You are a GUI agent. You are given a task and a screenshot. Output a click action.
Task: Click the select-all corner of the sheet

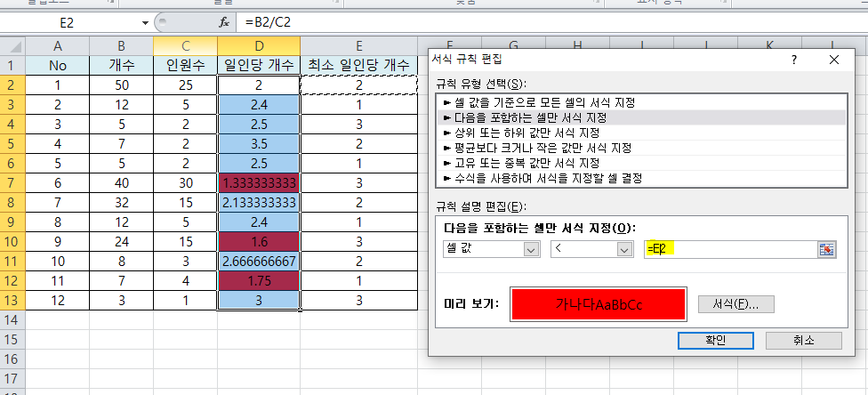pyautogui.click(x=12, y=46)
